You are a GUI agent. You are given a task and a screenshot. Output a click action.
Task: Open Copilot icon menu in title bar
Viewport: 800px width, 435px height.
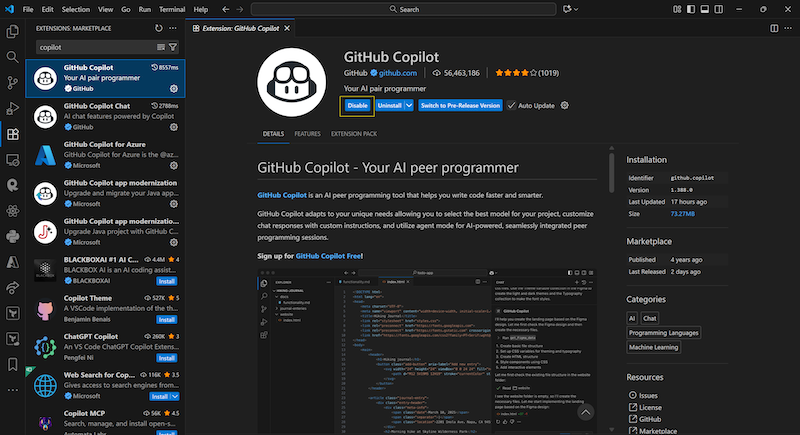[570, 9]
